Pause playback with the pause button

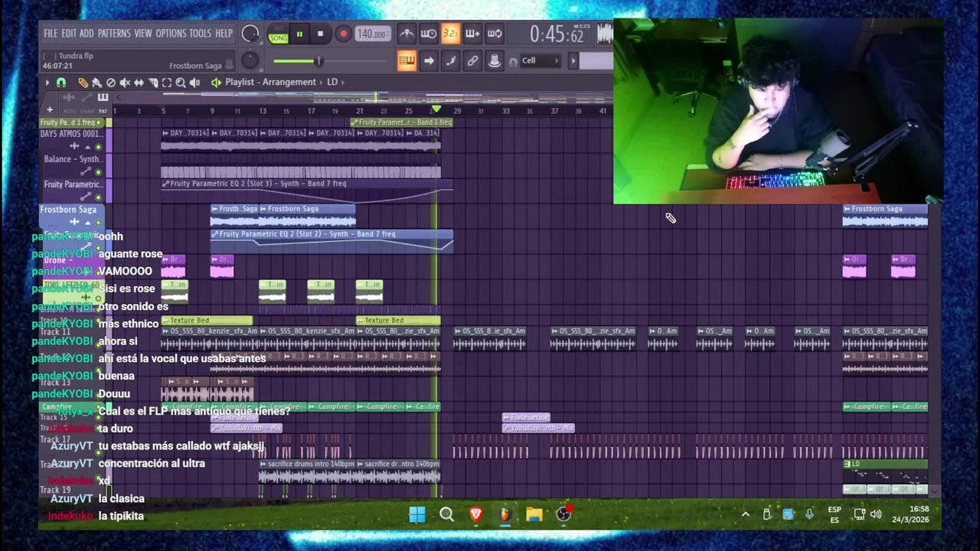pos(299,34)
